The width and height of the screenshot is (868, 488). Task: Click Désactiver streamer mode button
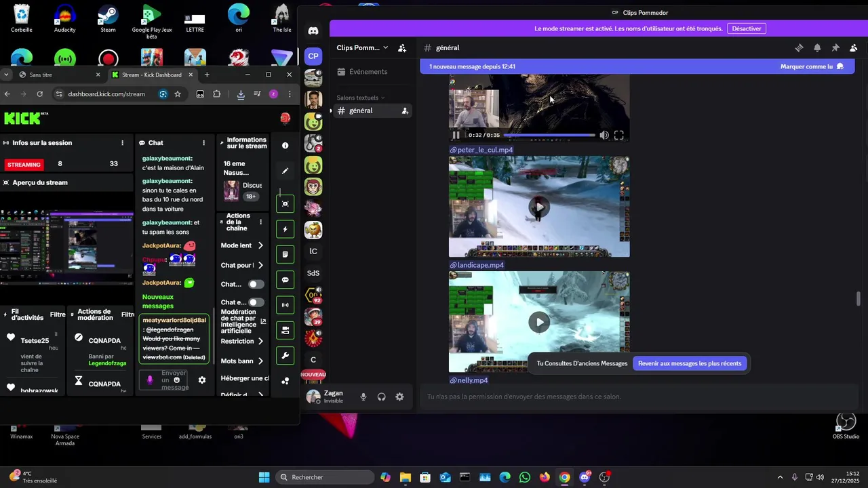747,28
